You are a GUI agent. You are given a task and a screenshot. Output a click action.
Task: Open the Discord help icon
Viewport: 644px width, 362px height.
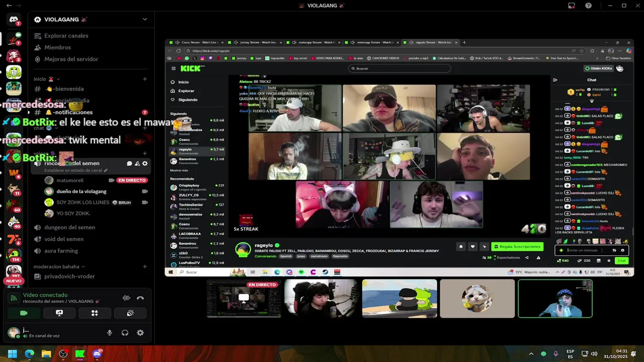point(588,6)
